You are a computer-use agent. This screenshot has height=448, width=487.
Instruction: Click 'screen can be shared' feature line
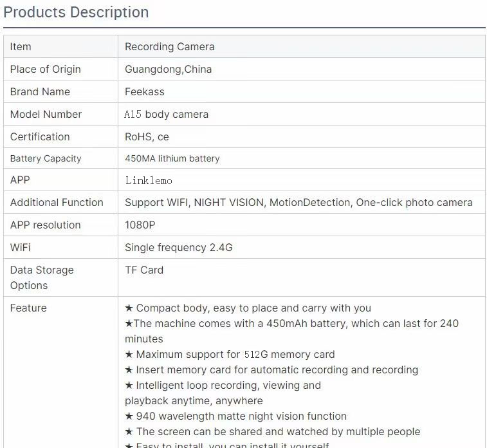pos(272,431)
